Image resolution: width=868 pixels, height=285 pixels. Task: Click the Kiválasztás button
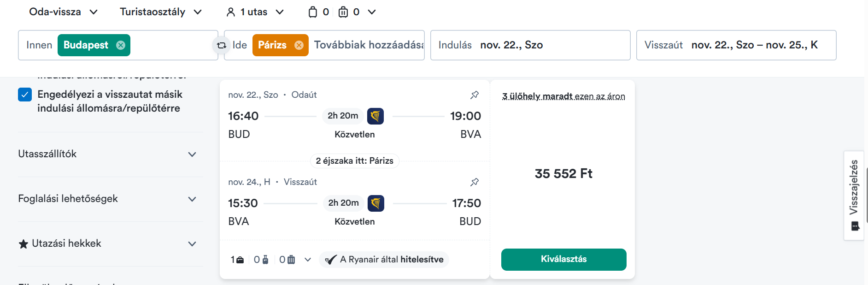(x=563, y=259)
